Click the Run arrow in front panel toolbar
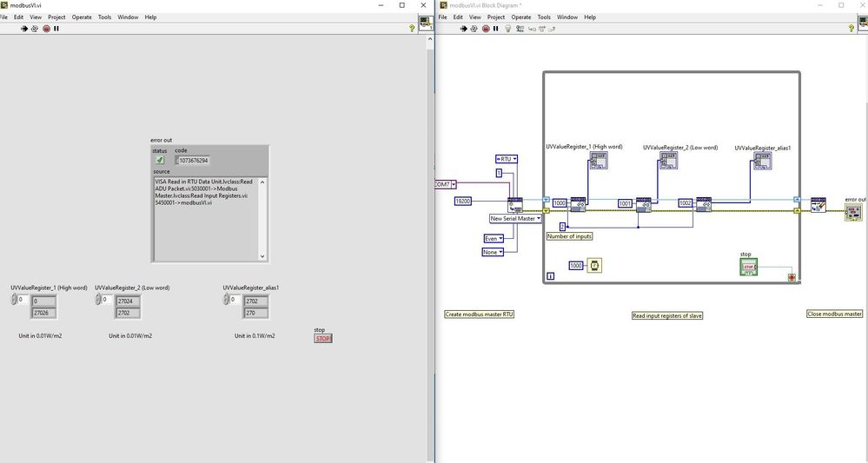 tap(23, 29)
